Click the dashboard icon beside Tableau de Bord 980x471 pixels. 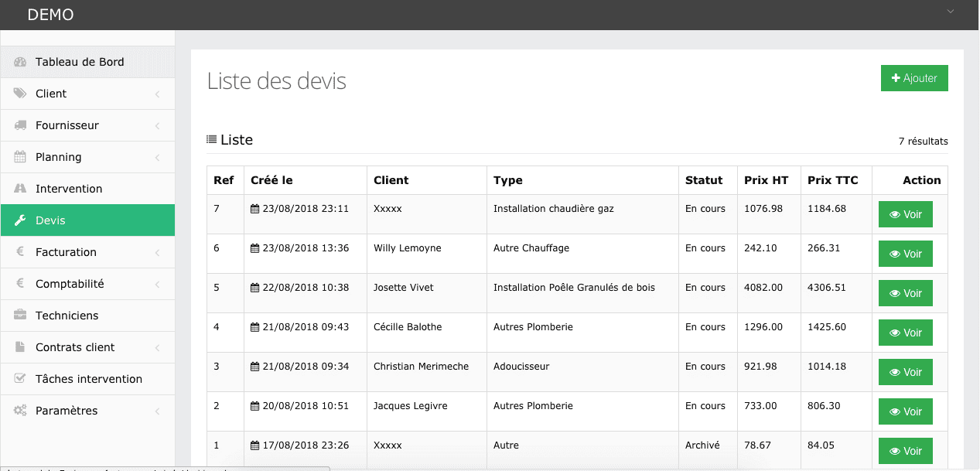20,62
